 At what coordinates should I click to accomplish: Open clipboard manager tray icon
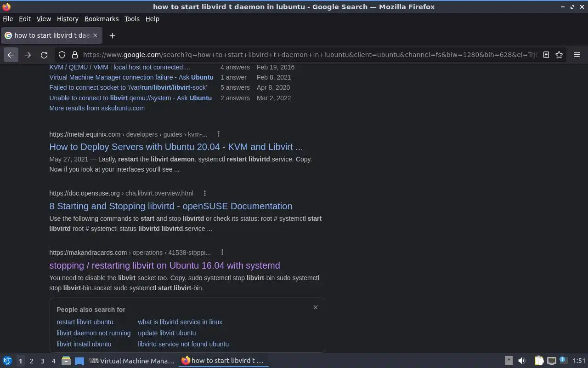tap(539, 361)
